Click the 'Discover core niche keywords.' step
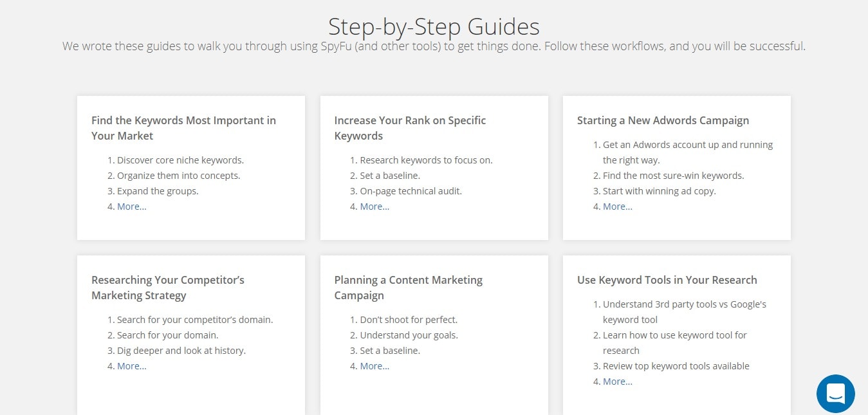The height and width of the screenshot is (415, 868). click(180, 160)
